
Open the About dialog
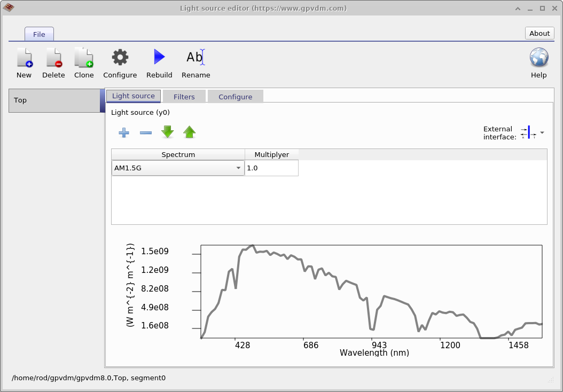[539, 33]
